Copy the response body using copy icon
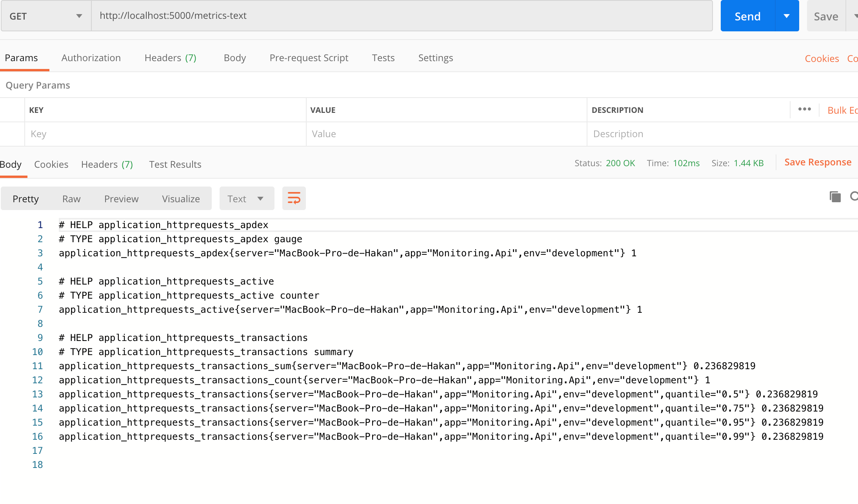Viewport: 858px width, 504px height. click(835, 197)
